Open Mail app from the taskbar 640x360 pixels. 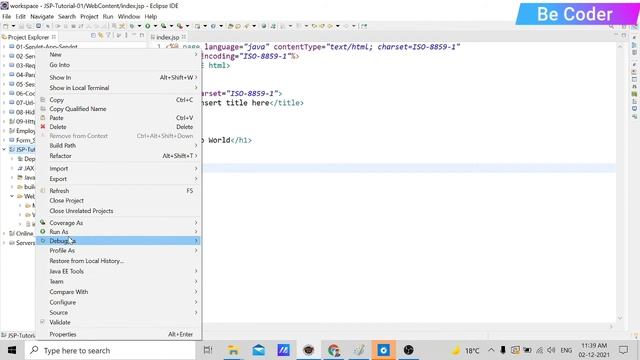pyautogui.click(x=258, y=350)
